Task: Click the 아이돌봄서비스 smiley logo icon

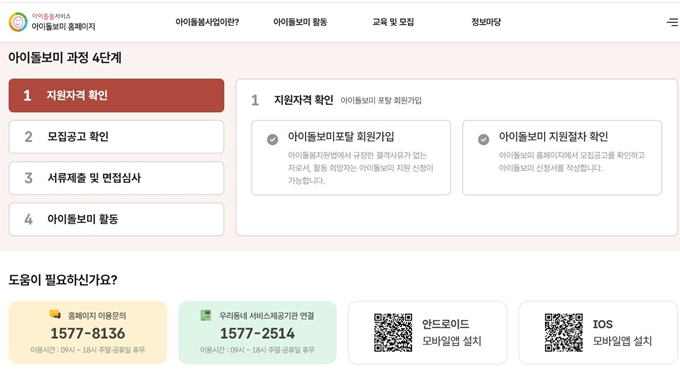Action: click(18, 22)
